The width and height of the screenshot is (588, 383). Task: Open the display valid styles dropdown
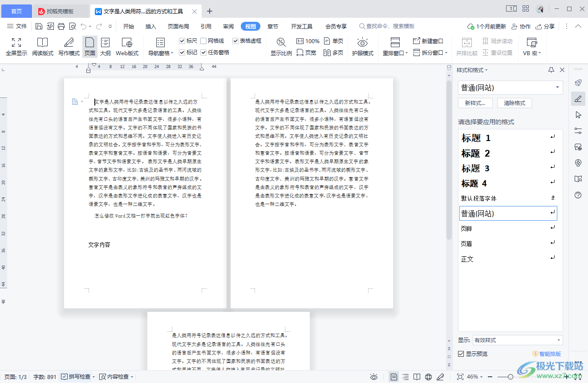[x=518, y=340]
